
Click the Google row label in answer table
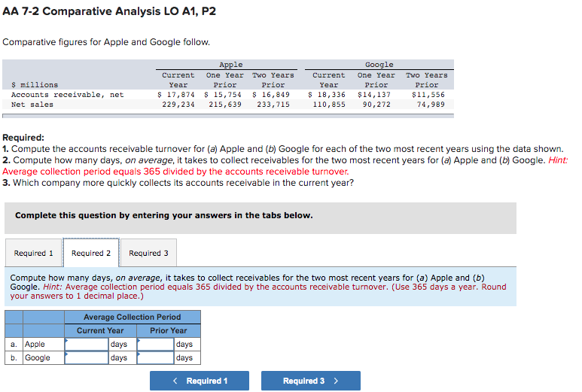tap(38, 358)
